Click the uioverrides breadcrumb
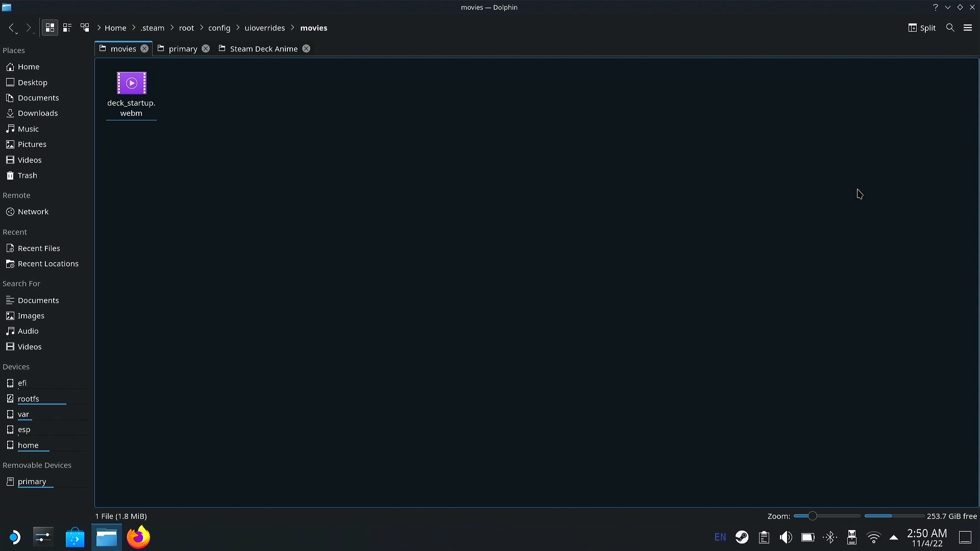Viewport: 980px width, 551px height. (264, 28)
